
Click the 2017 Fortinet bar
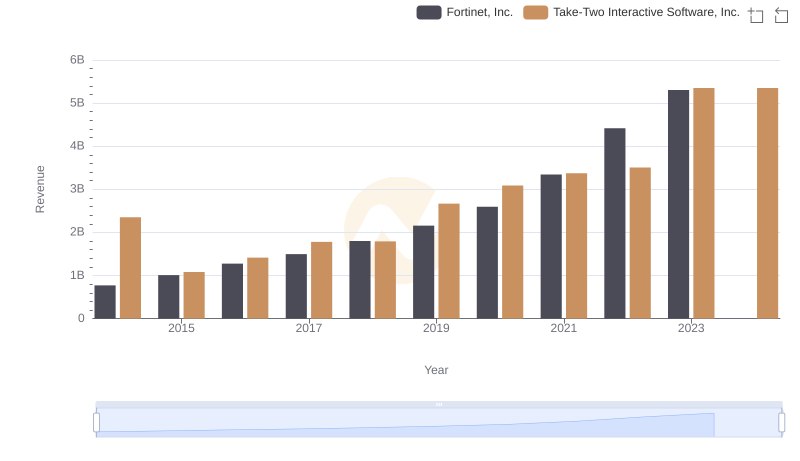coord(296,286)
